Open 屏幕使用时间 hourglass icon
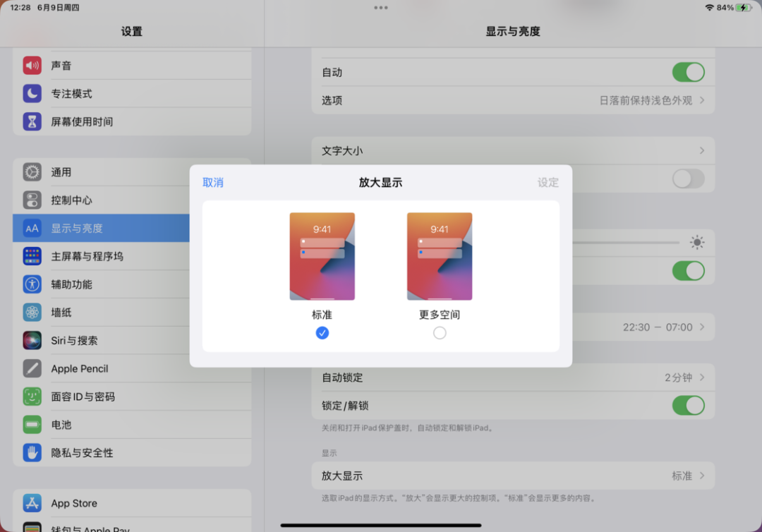 32,121
